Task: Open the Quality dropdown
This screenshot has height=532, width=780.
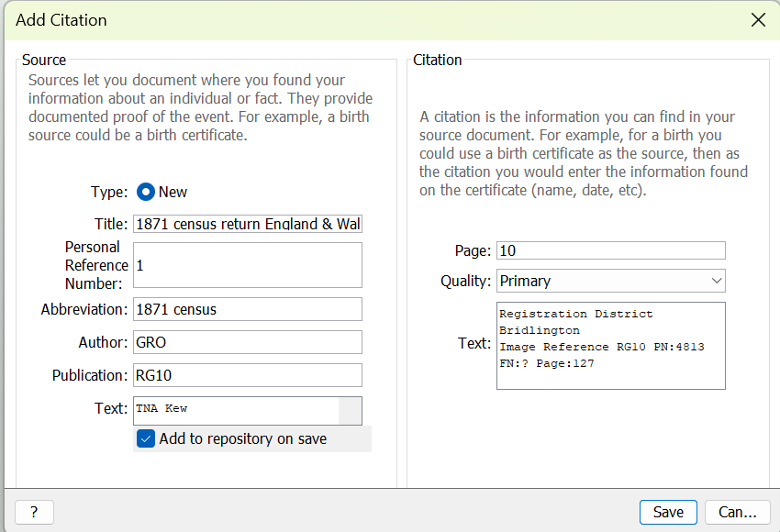Action: point(610,281)
